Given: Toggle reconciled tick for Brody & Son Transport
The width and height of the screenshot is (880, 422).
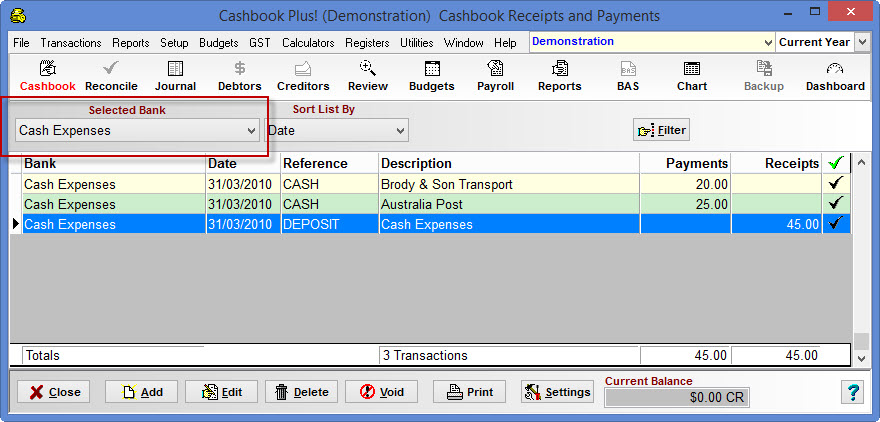Looking at the screenshot, I should pyautogui.click(x=836, y=184).
